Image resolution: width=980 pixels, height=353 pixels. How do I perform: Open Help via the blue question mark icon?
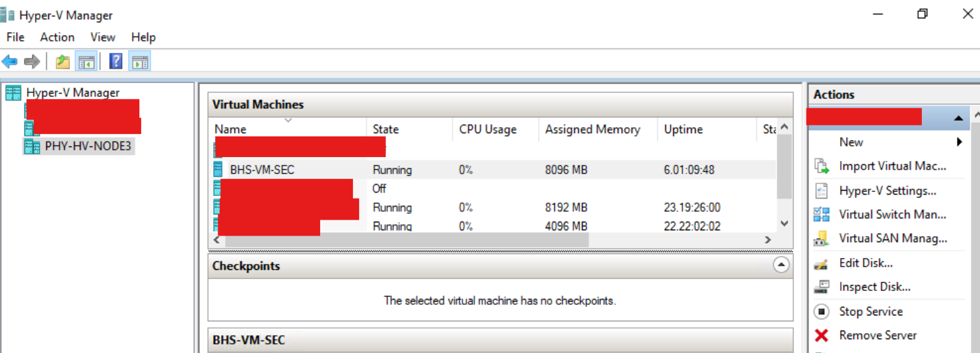click(116, 62)
